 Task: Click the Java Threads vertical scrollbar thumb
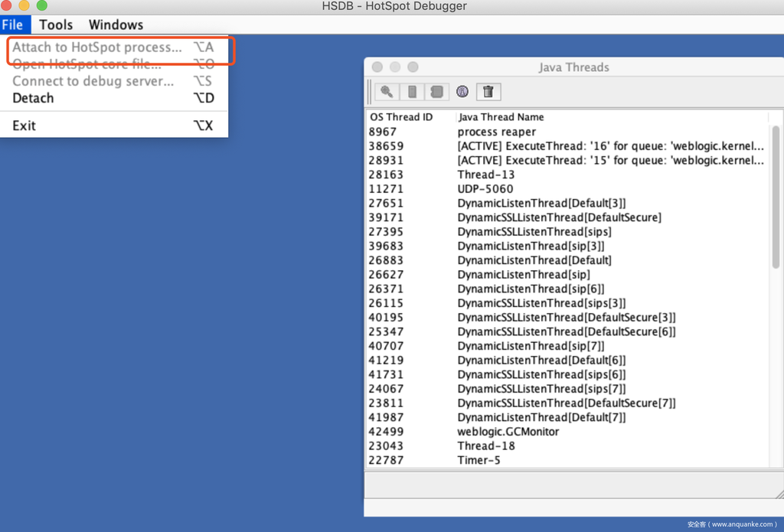coord(776,197)
